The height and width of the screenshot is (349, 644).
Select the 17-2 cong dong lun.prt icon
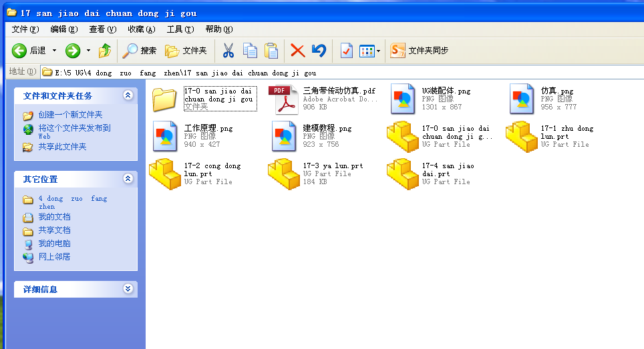coord(165,174)
